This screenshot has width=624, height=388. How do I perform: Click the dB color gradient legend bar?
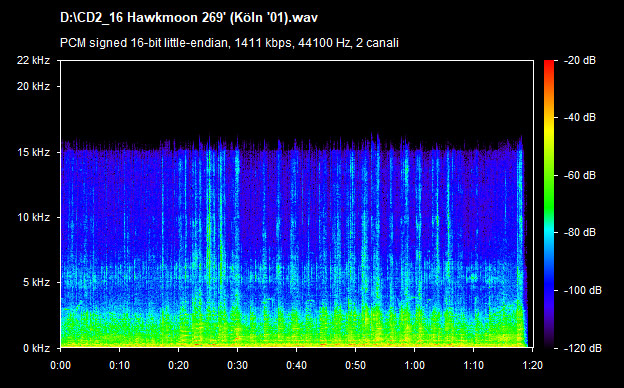(x=549, y=204)
